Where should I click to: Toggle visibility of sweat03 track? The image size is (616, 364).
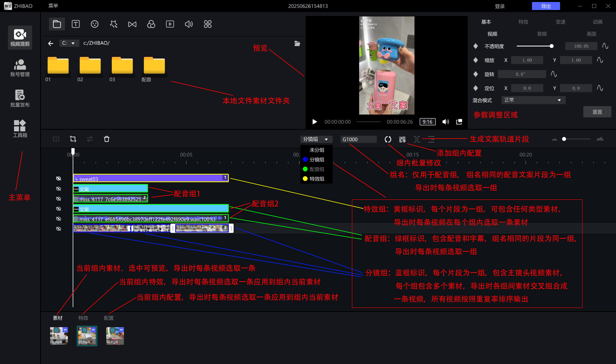pyautogui.click(x=59, y=178)
